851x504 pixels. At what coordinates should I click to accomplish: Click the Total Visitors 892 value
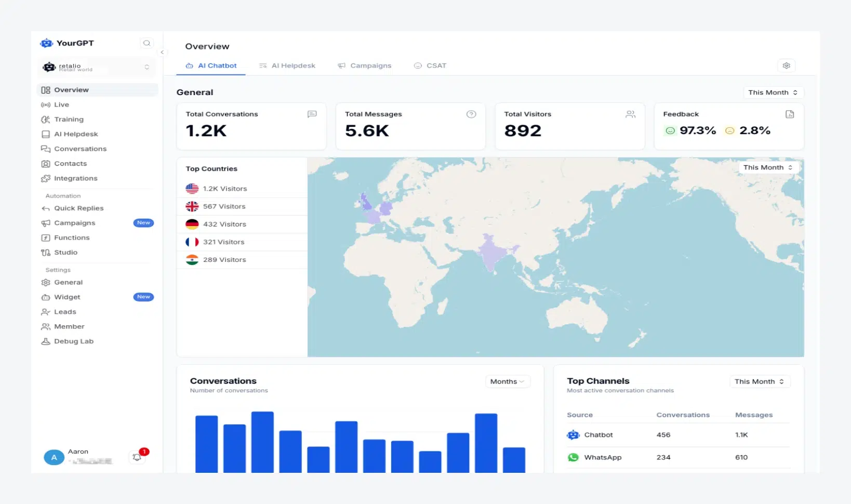click(x=523, y=131)
